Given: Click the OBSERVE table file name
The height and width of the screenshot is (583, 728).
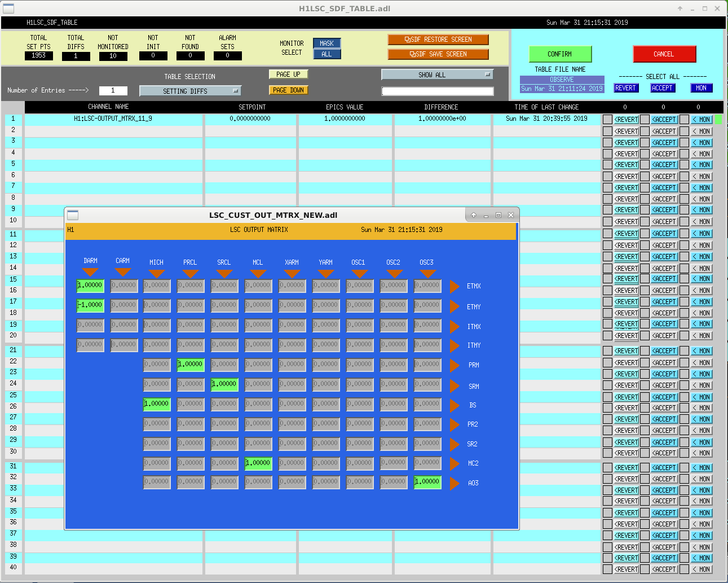Looking at the screenshot, I should point(562,80).
